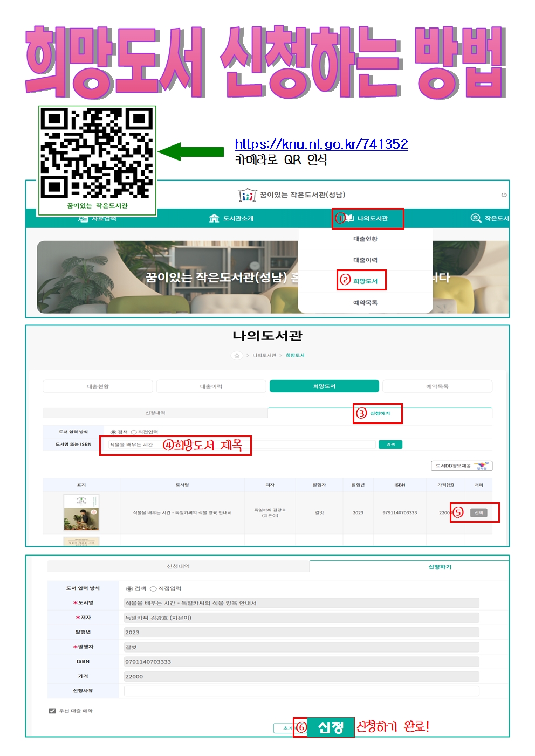Select the 직접입력 radio above the 도서명 field
535x756 pixels.
coord(153,589)
